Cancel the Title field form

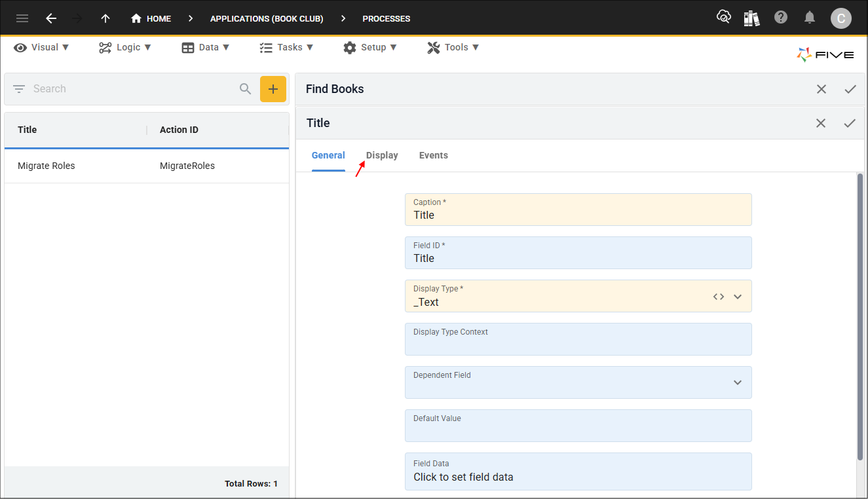[x=821, y=123]
